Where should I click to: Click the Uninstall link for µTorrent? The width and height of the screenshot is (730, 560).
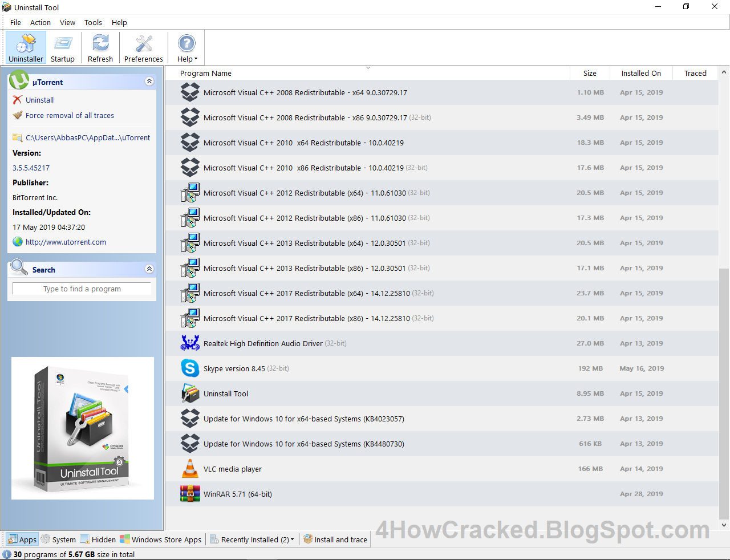point(39,100)
